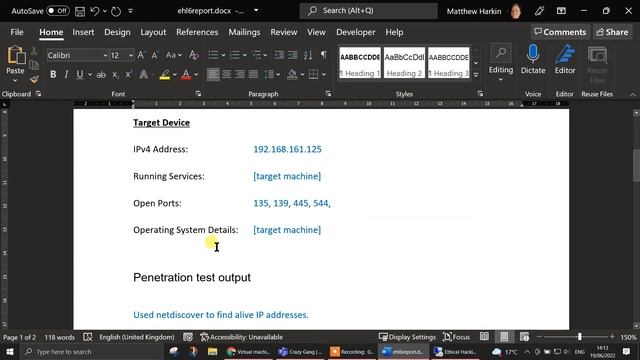This screenshot has width=640, height=360.
Task: Click Focus mode in status bar
Action: 456,337
